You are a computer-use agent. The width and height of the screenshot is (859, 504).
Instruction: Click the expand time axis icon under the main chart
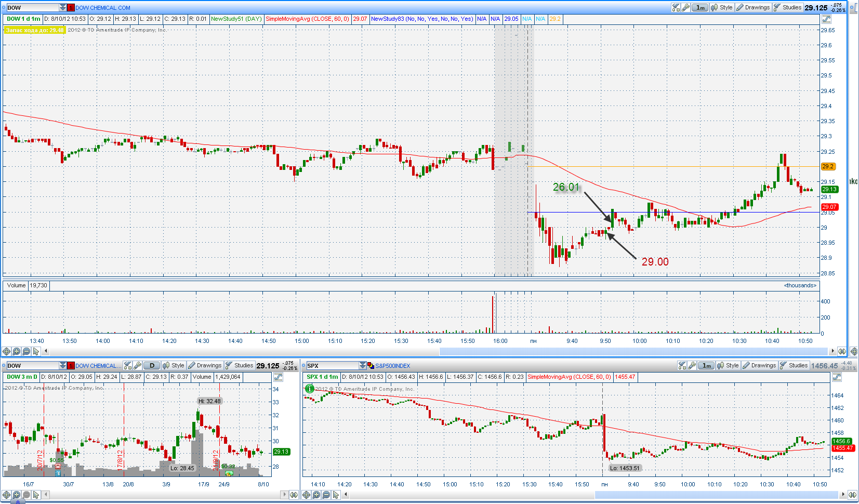coord(842,351)
